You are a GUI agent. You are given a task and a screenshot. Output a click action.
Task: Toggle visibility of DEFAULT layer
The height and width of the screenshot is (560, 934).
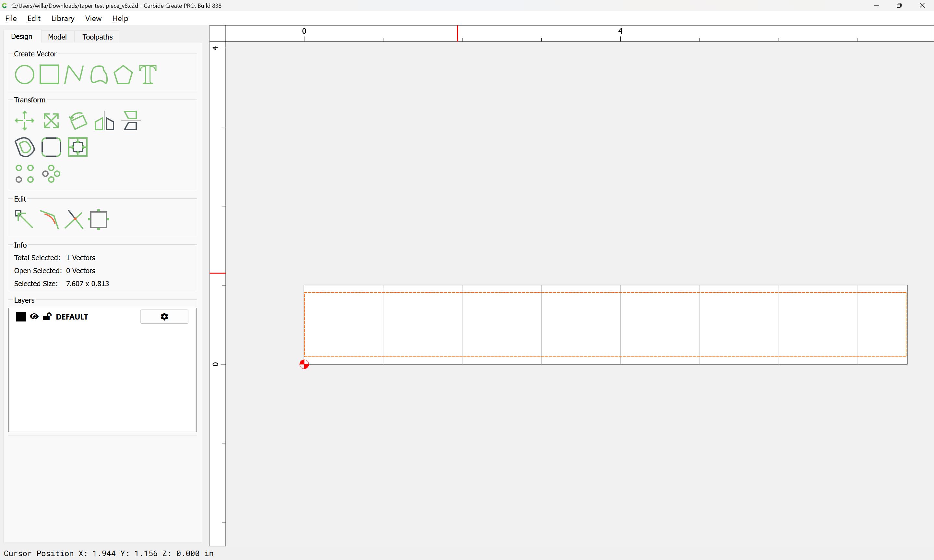point(34,317)
